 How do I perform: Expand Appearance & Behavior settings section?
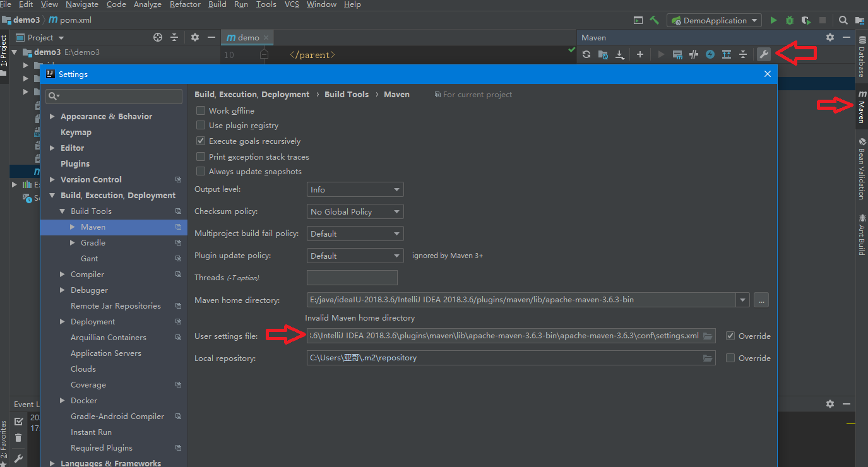coord(52,116)
